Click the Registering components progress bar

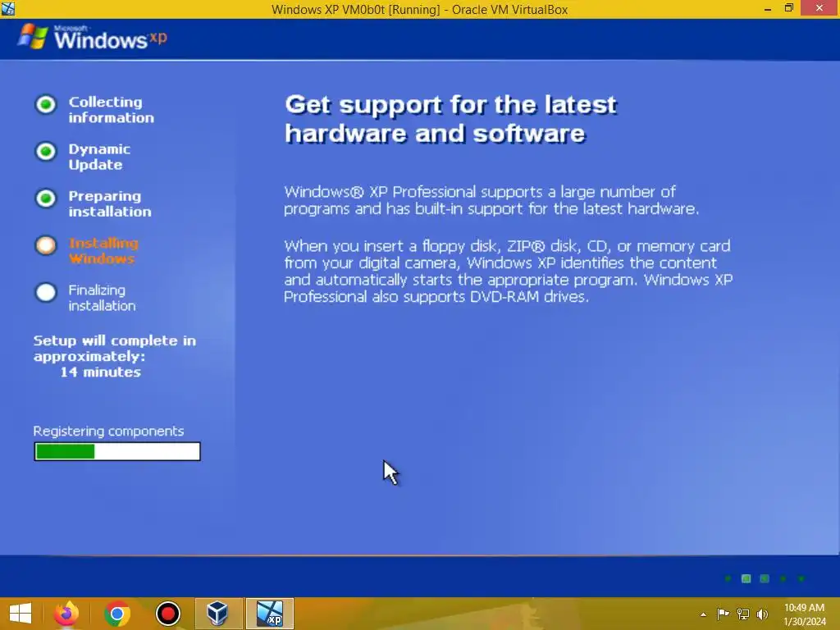pyautogui.click(x=117, y=452)
